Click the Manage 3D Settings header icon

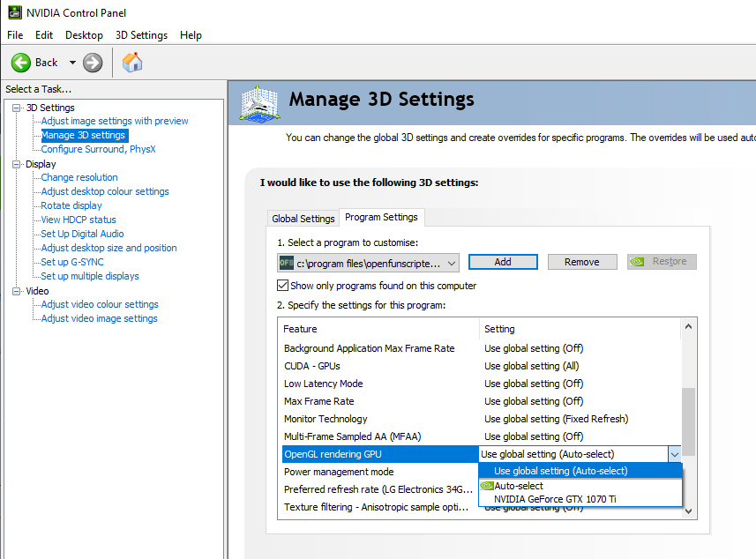[260, 102]
